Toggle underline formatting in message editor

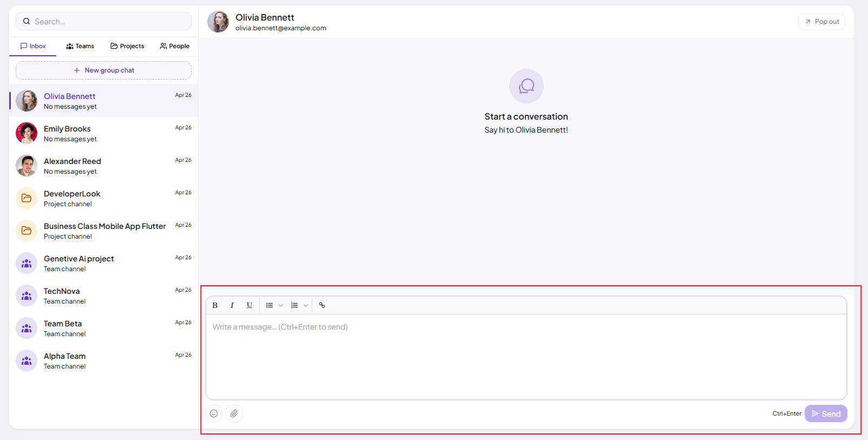(249, 305)
